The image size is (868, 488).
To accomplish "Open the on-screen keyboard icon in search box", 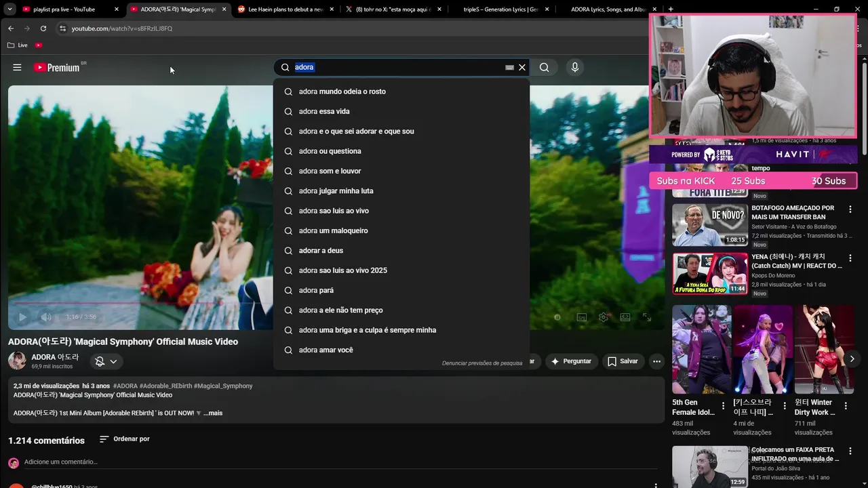I will point(509,68).
